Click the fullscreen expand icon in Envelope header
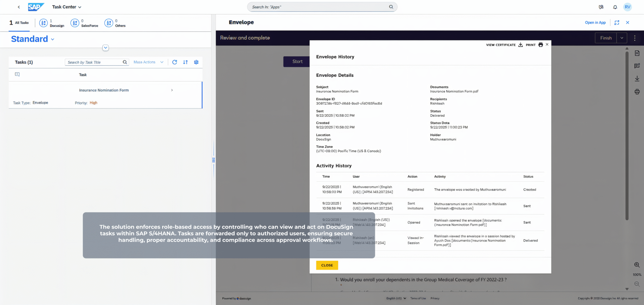The width and height of the screenshot is (644, 305). (x=617, y=22)
